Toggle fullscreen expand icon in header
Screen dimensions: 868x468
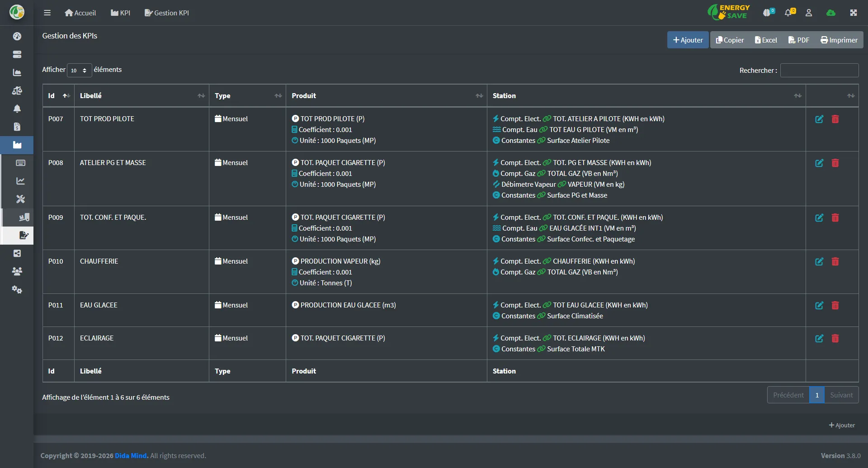(x=854, y=13)
